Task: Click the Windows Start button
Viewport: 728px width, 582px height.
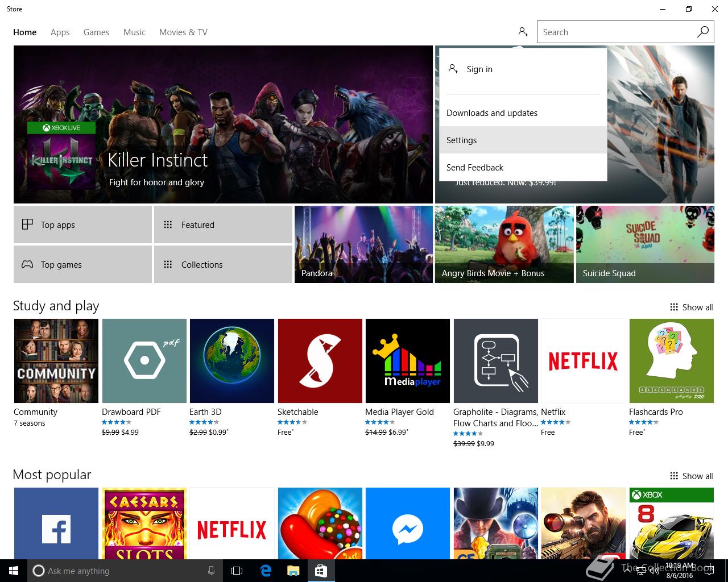Action: pos(14,571)
